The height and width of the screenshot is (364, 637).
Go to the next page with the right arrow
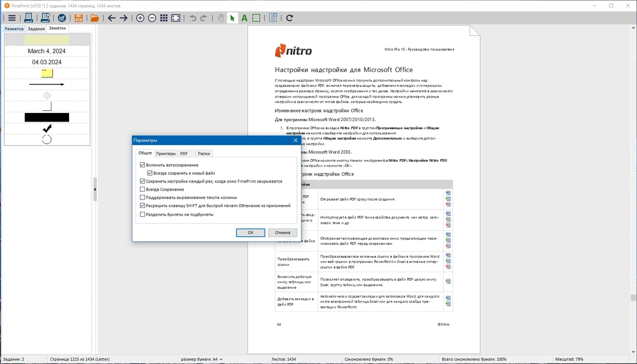click(124, 18)
